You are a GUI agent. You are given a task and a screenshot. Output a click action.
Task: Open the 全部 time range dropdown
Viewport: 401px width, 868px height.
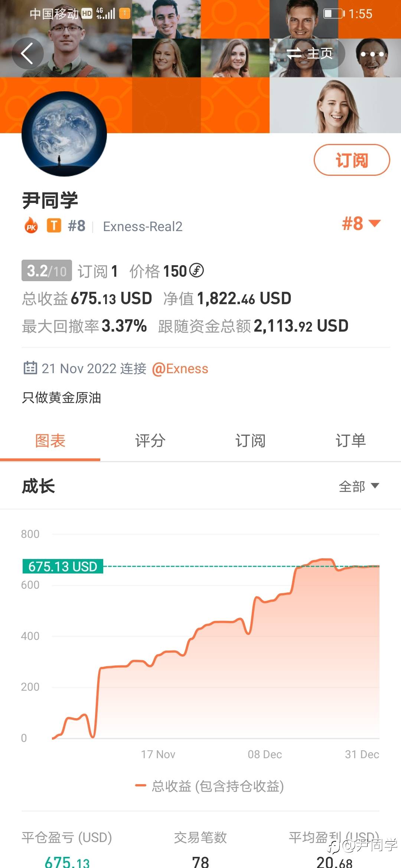[x=358, y=486]
